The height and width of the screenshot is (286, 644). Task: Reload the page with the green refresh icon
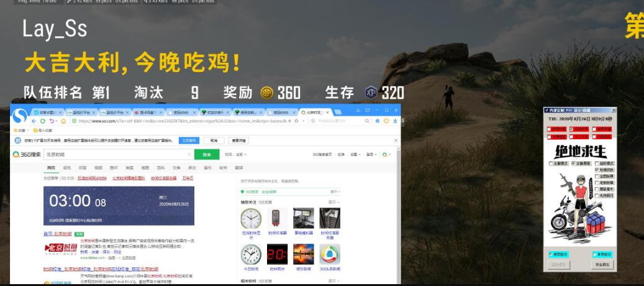(x=43, y=121)
